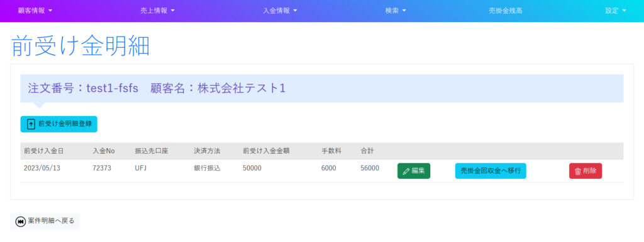Edit the 2023/05/13 deposit row
Screen dimensions: 644x242
tap(414, 171)
